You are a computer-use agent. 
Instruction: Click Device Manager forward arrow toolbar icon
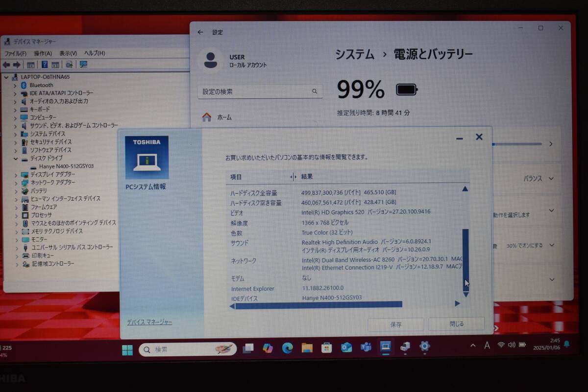point(17,65)
